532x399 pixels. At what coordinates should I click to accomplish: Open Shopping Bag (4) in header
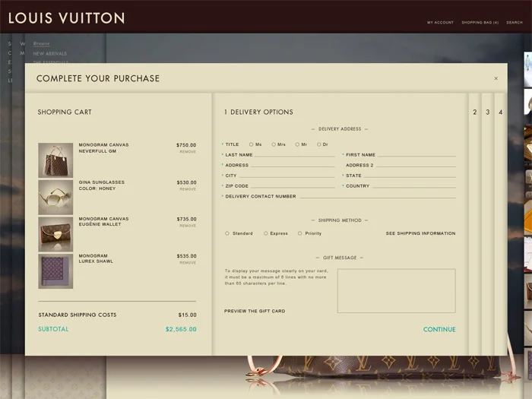click(480, 22)
